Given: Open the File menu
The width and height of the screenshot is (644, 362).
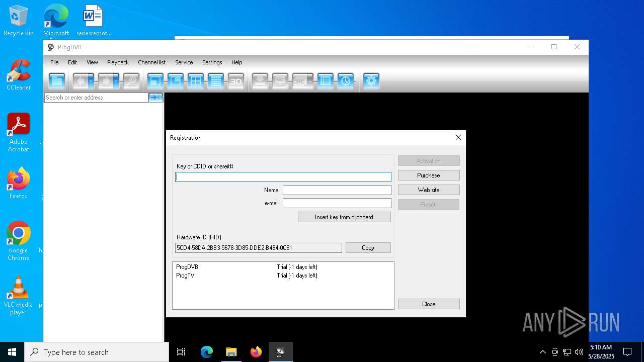Looking at the screenshot, I should pos(54,62).
